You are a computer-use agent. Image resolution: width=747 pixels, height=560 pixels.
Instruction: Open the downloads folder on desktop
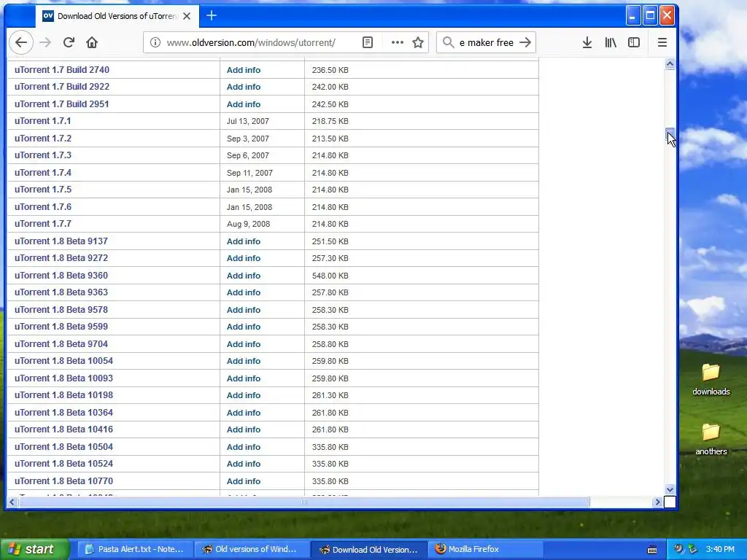711,379
